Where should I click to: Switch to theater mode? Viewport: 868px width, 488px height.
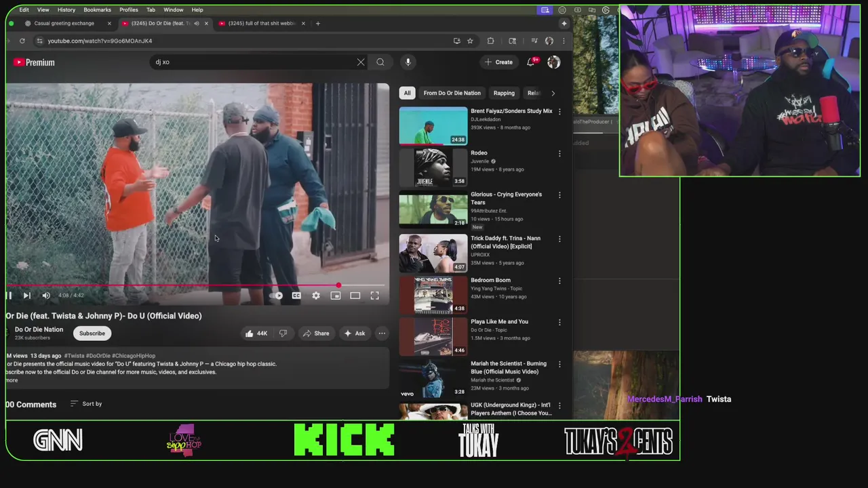pyautogui.click(x=355, y=296)
